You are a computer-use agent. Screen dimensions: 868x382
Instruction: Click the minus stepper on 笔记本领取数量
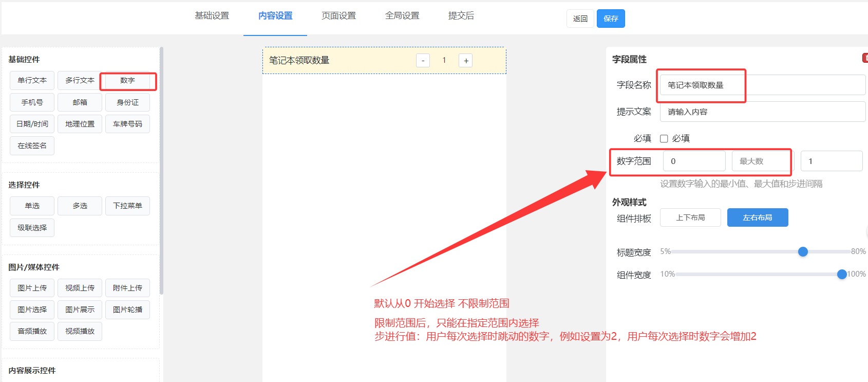(423, 61)
